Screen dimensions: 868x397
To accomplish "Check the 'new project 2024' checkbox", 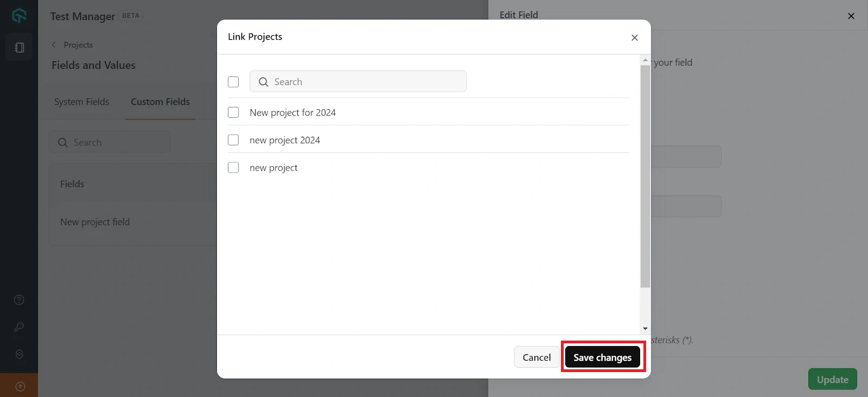I will [x=233, y=140].
